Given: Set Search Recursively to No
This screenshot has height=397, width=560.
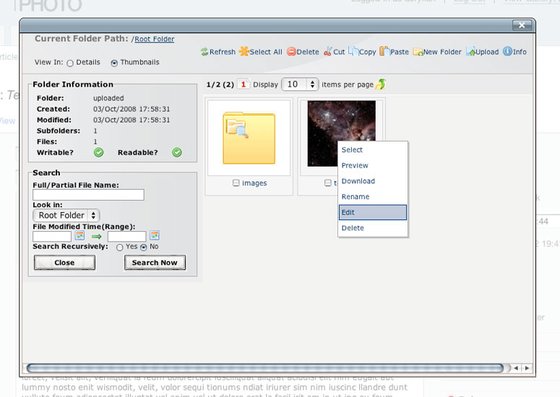Looking at the screenshot, I should pos(144,247).
